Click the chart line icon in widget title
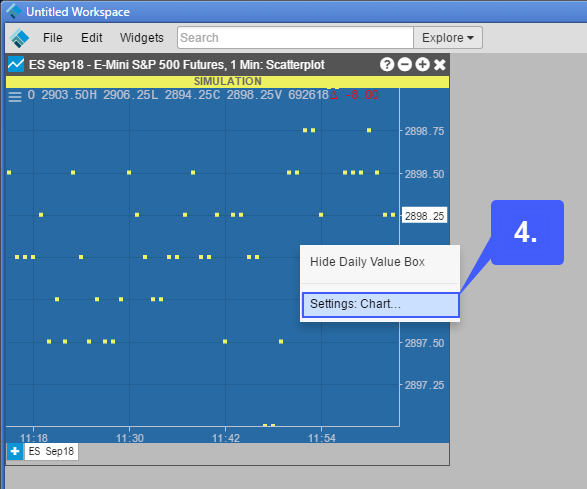 pos(16,64)
